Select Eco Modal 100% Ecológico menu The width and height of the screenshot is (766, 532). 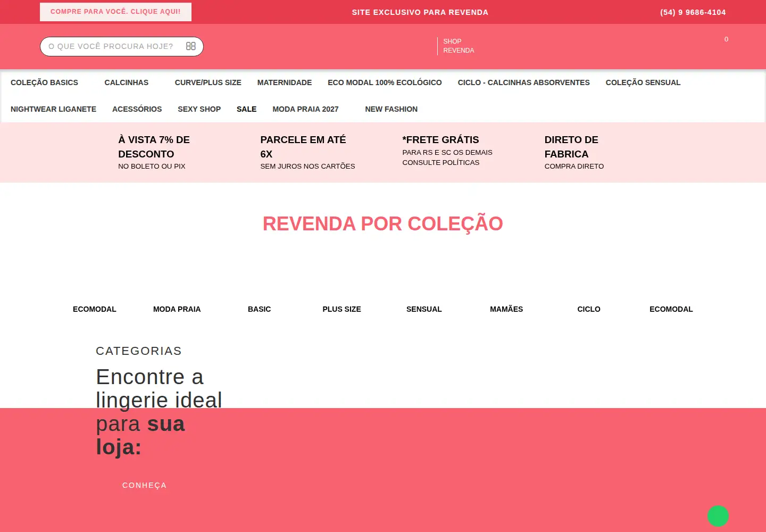tap(385, 82)
